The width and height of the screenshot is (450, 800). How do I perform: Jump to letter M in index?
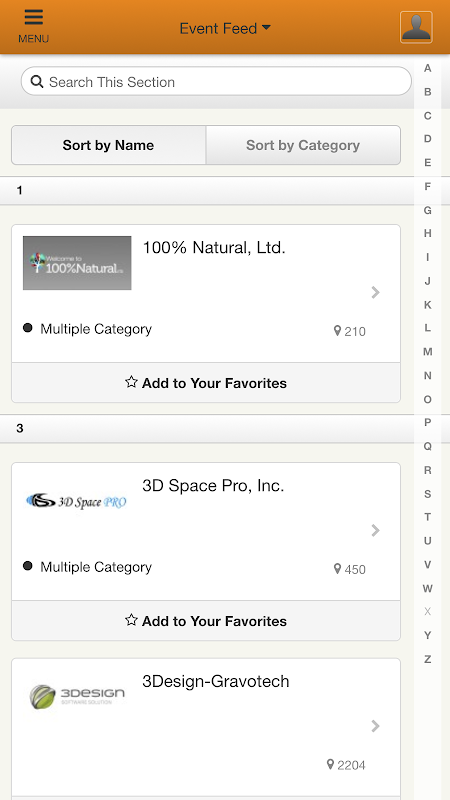(x=428, y=352)
